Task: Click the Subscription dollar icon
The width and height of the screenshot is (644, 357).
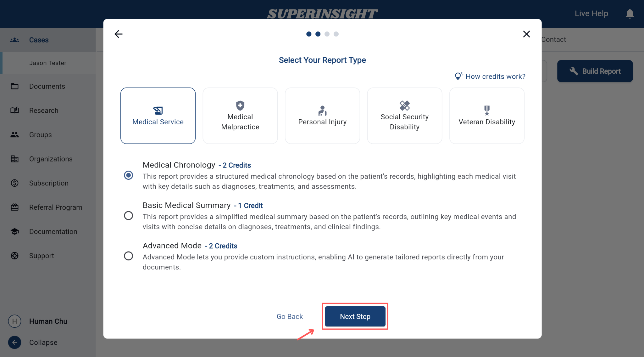Action: pos(14,183)
